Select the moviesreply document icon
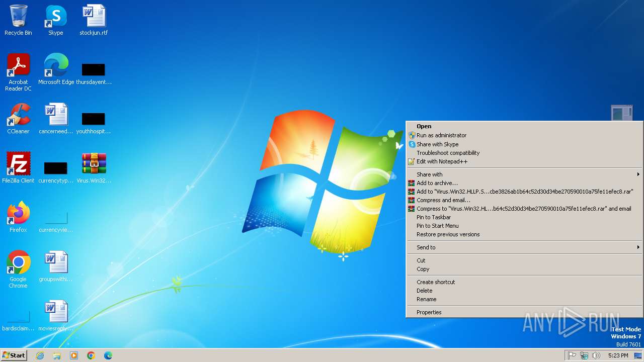Image resolution: width=644 pixels, height=362 pixels. 56,316
